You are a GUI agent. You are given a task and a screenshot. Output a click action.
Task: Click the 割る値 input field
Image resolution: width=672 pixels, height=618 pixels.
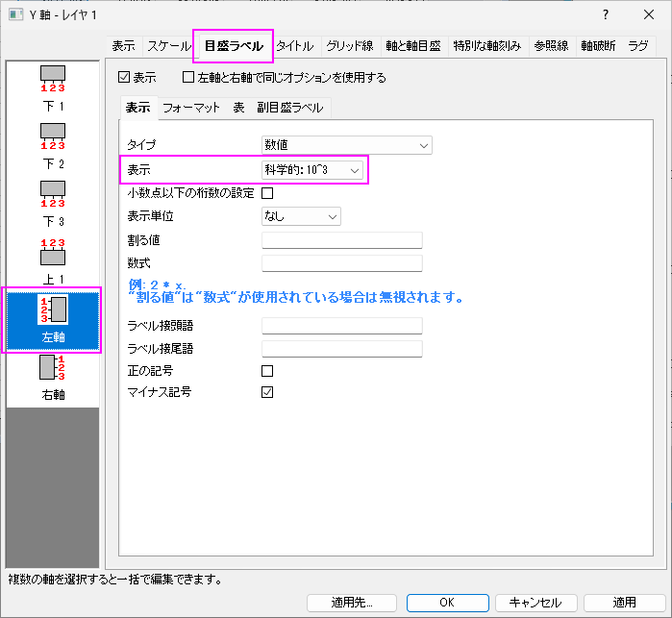click(x=342, y=240)
